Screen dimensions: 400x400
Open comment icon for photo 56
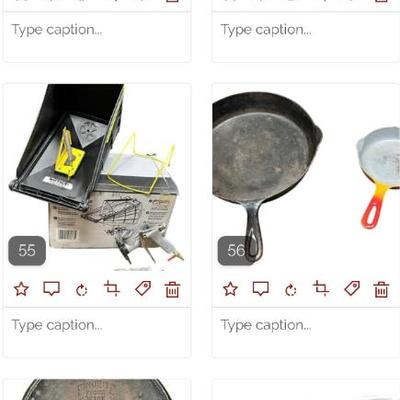pyautogui.click(x=261, y=289)
